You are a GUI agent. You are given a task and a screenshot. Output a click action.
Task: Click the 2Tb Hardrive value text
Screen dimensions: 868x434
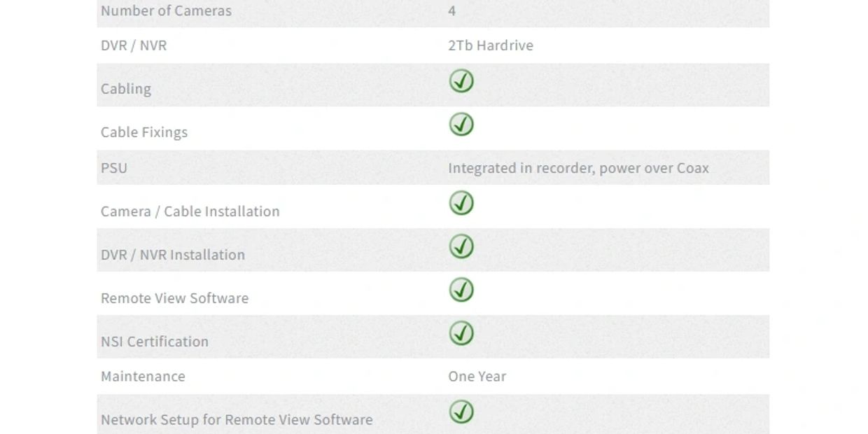(490, 45)
